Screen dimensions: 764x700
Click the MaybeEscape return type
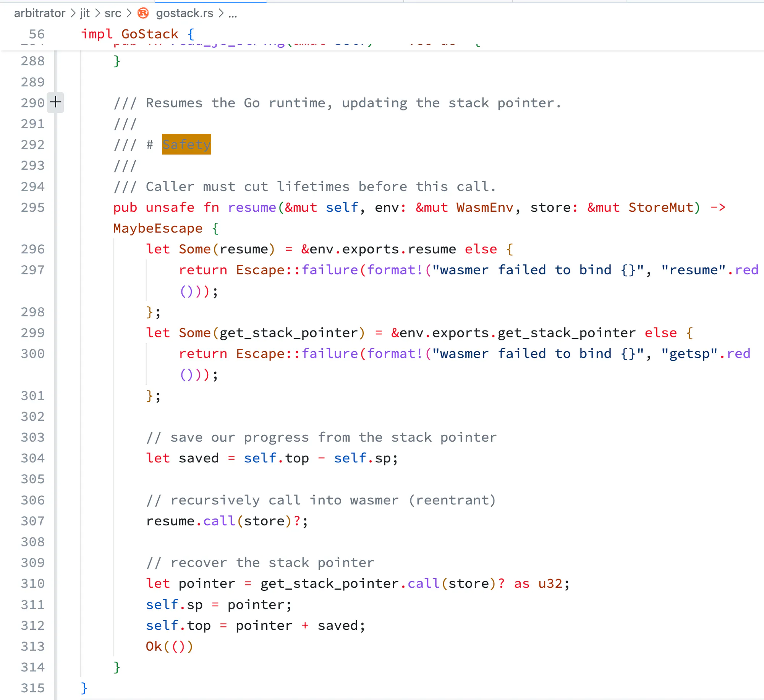point(158,228)
